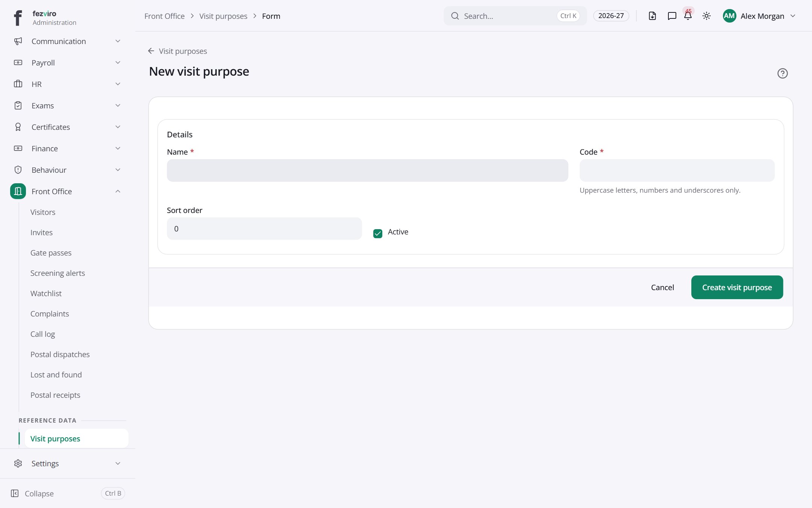This screenshot has width=812, height=508.
Task: Click the search magnifier icon
Action: coord(455,16)
